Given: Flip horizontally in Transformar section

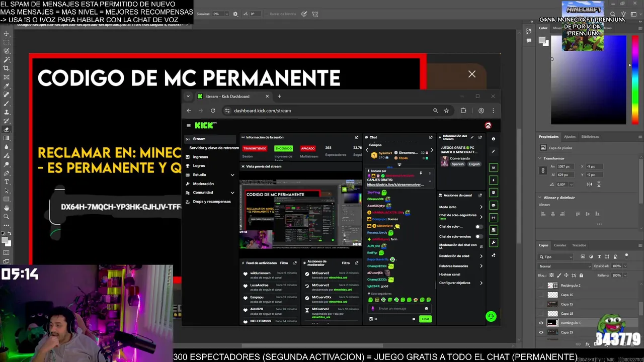Looking at the screenshot, I should [589, 185].
